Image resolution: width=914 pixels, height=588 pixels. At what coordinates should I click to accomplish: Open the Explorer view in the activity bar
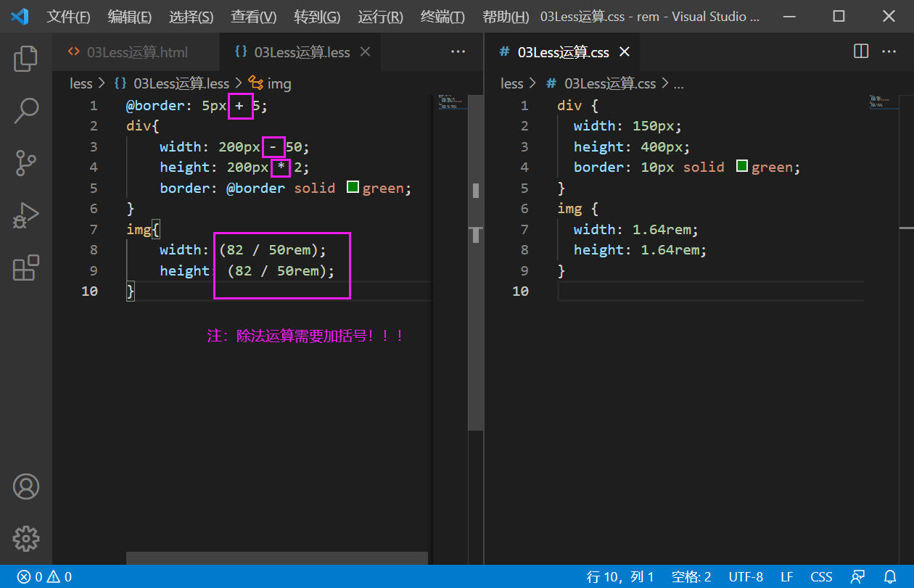[x=26, y=59]
